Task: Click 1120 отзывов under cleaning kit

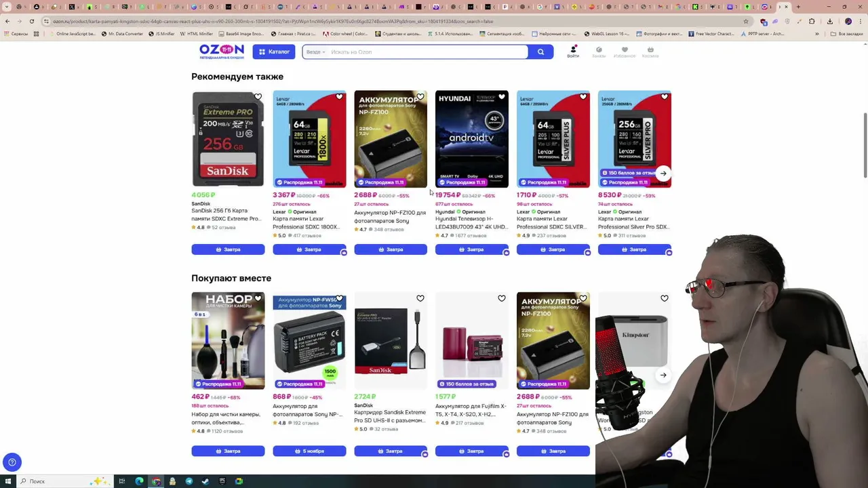Action: point(227,431)
